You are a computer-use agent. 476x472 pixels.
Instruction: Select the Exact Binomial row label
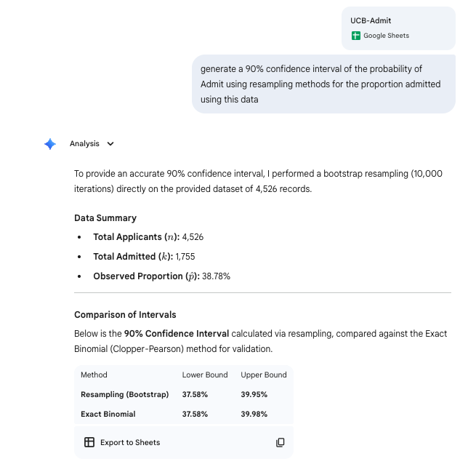click(108, 414)
